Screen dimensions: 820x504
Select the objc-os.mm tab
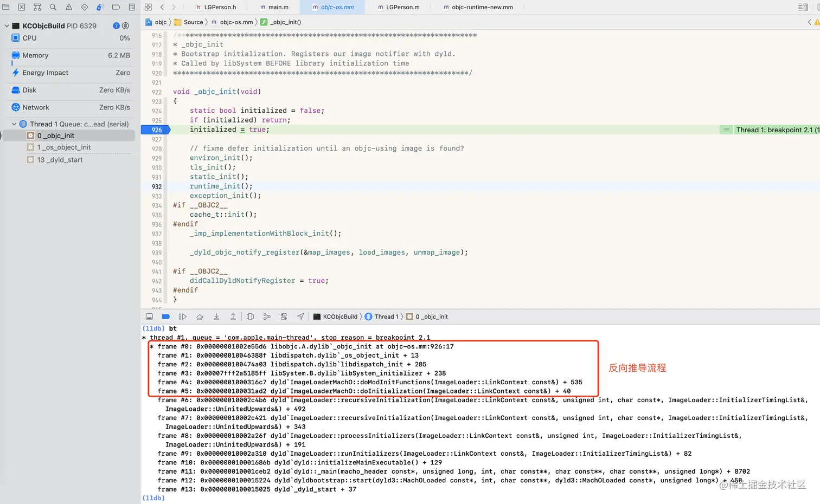pyautogui.click(x=333, y=7)
